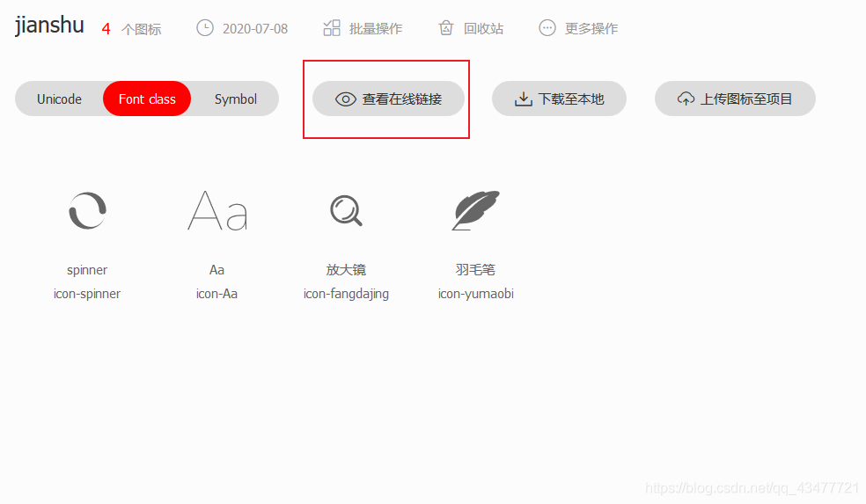Viewport: 866px width, 504px height.
Task: Switch to the Unicode tab
Action: [x=59, y=99]
